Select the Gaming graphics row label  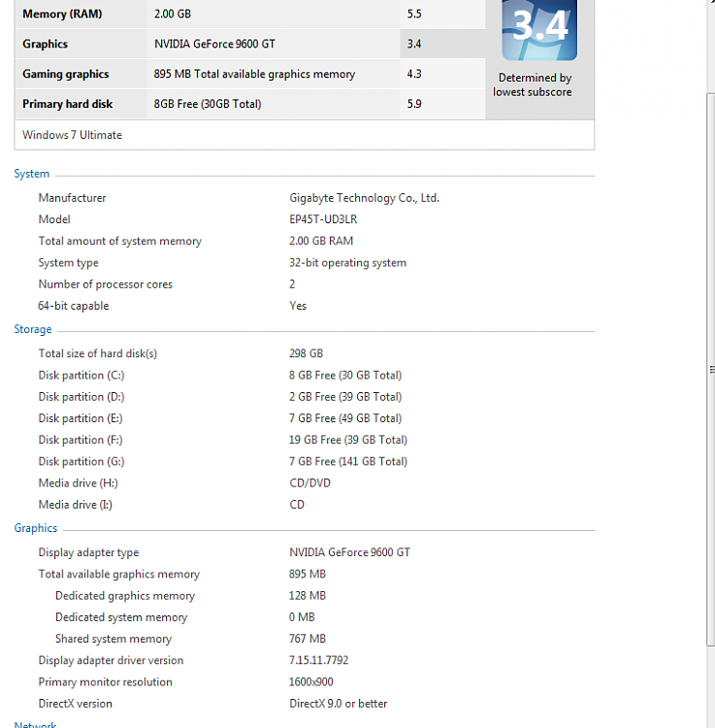(x=65, y=75)
